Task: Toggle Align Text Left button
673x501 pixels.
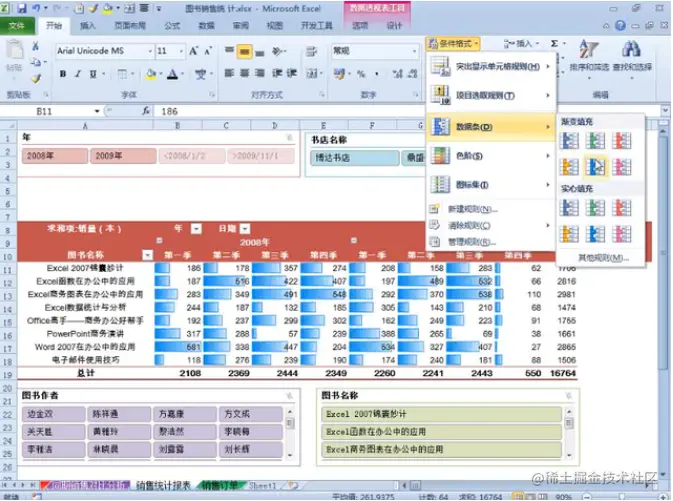Action: pyautogui.click(x=229, y=73)
